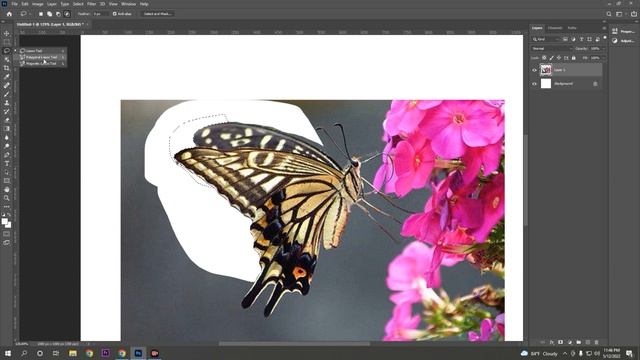The height and width of the screenshot is (360, 640).
Task: Toggle the Anti-alias checkbox
Action: (114, 14)
